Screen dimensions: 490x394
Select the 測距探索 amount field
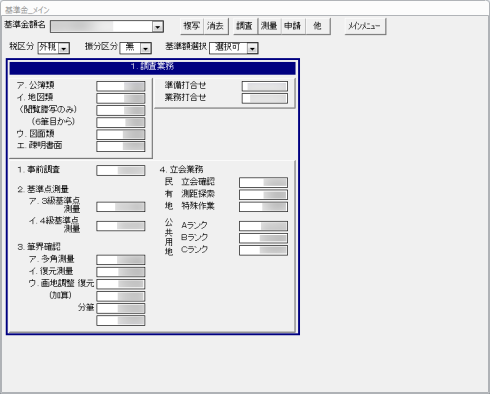click(263, 194)
